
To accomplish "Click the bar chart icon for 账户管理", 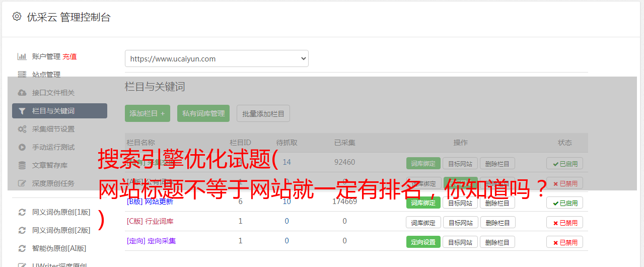I will 22,56.
